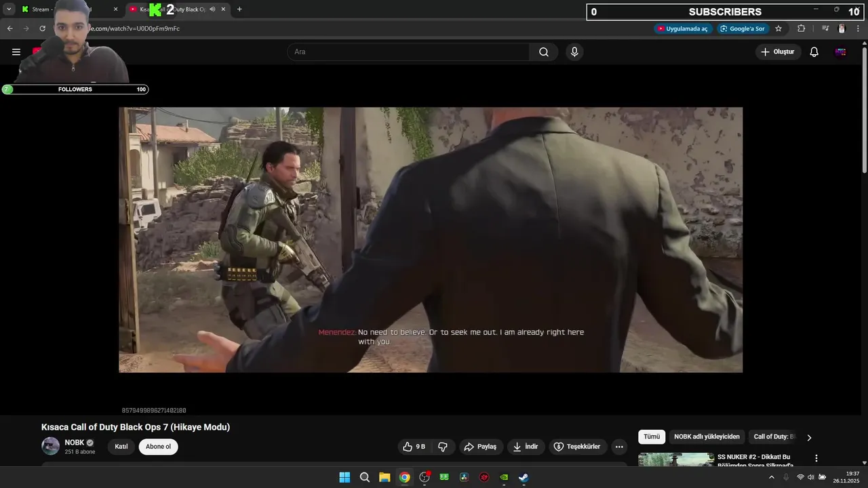Reload the current page
This screenshot has width=868, height=488.
pos(43,28)
